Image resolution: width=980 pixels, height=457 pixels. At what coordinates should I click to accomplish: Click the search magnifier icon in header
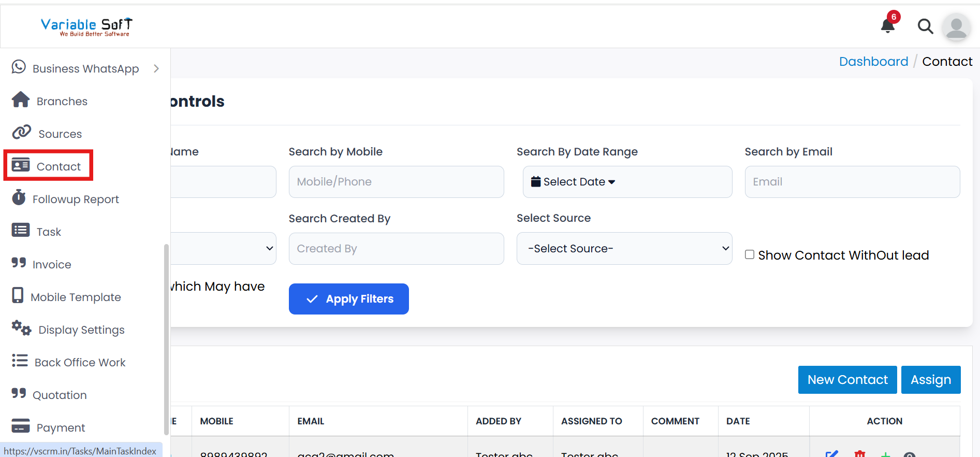[x=925, y=26]
